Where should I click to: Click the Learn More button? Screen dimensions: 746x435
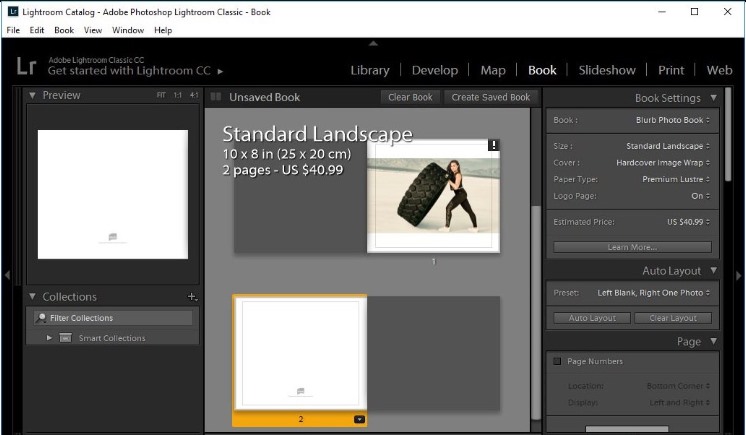click(632, 247)
